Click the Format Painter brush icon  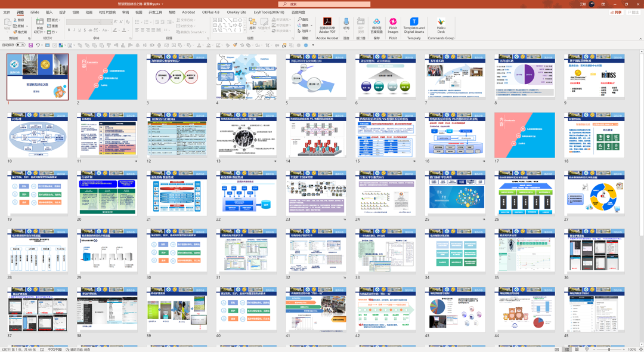[x=16, y=32]
